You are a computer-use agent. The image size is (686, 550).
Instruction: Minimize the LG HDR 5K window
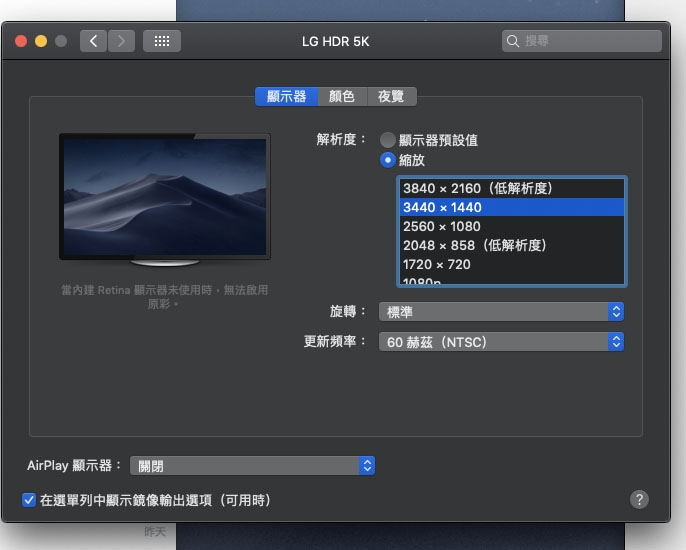click(41, 41)
